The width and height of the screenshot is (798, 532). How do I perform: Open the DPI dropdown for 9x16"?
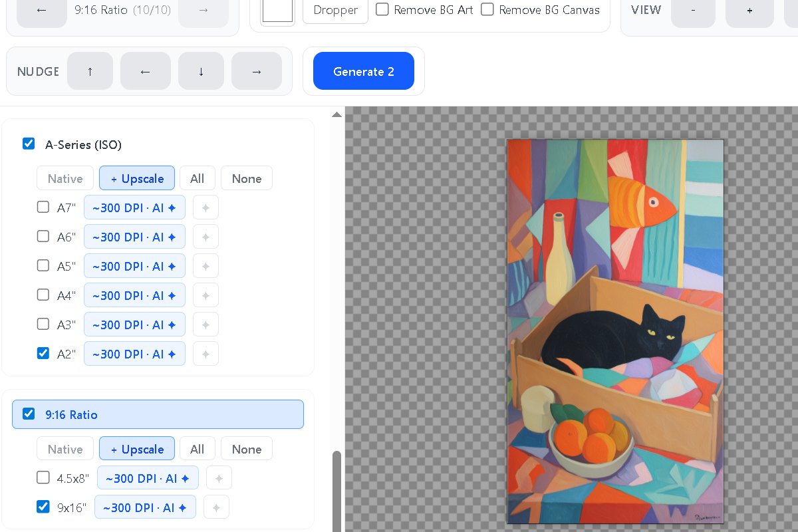click(x=145, y=507)
